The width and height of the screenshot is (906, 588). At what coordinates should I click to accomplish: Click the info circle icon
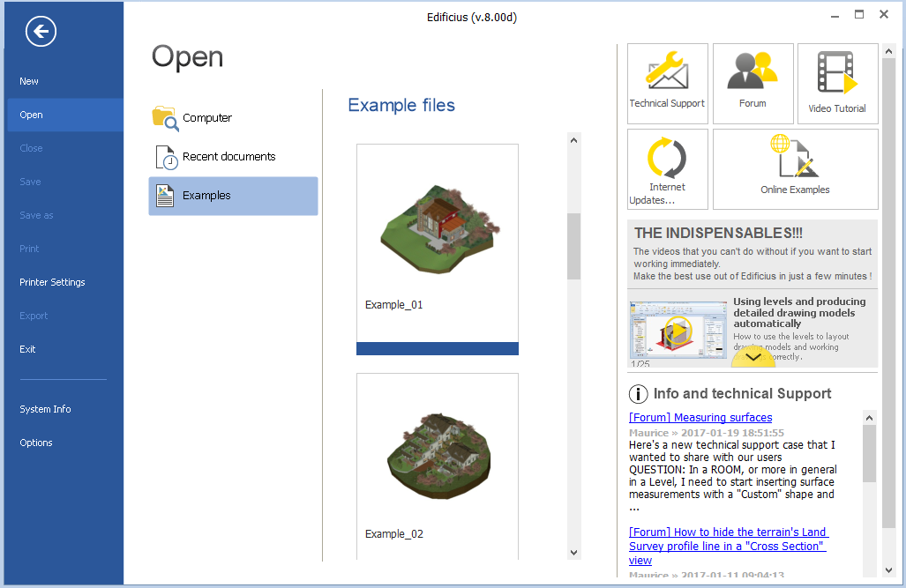pos(638,394)
